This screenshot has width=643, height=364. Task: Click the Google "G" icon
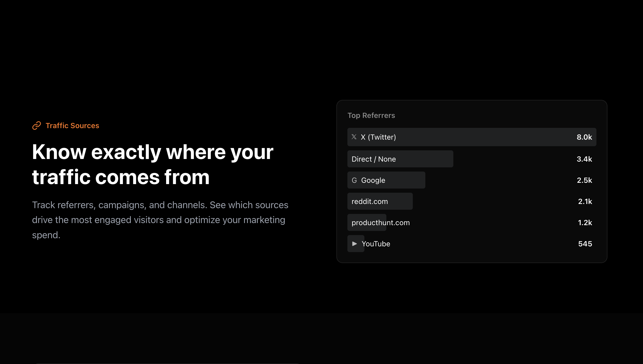pyautogui.click(x=354, y=180)
